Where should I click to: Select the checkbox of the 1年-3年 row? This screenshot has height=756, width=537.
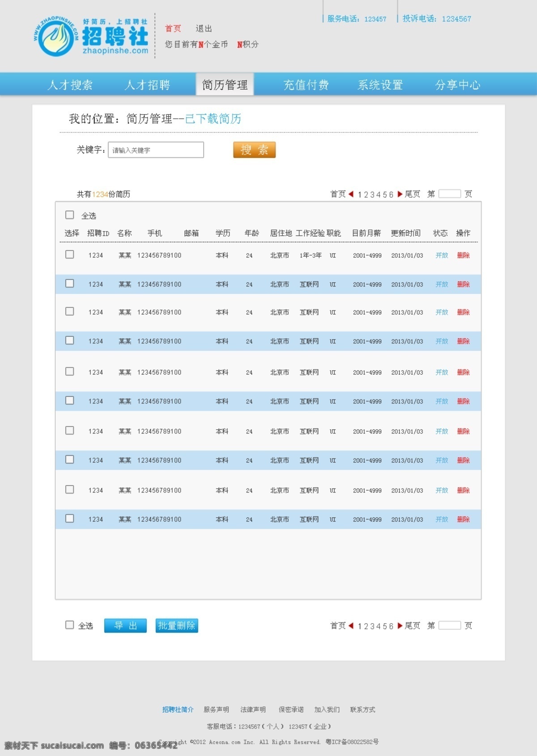(x=70, y=255)
